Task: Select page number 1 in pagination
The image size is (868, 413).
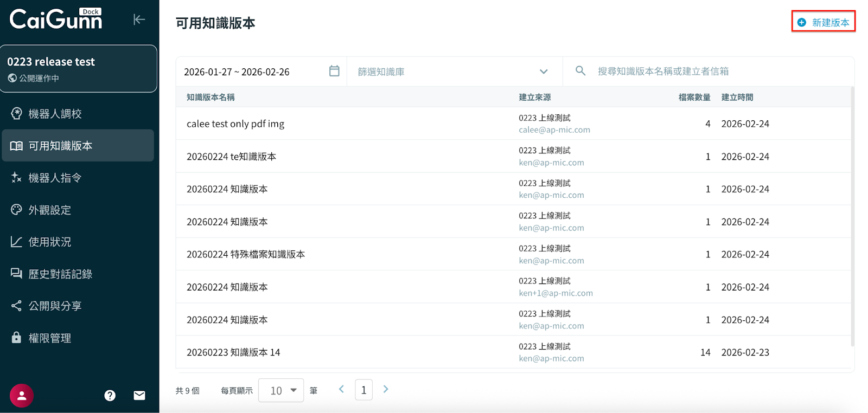Action: point(363,390)
